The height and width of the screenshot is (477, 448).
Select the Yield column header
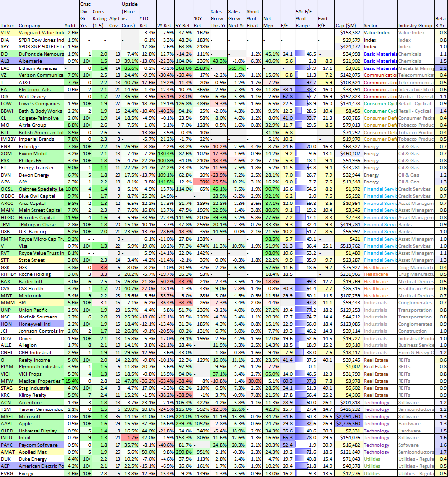[x=71, y=15]
